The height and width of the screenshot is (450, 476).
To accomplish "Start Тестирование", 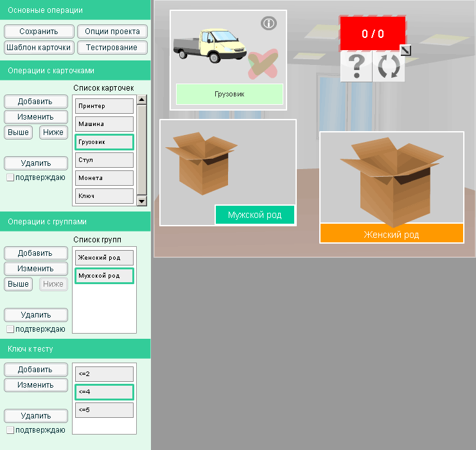I will [112, 48].
